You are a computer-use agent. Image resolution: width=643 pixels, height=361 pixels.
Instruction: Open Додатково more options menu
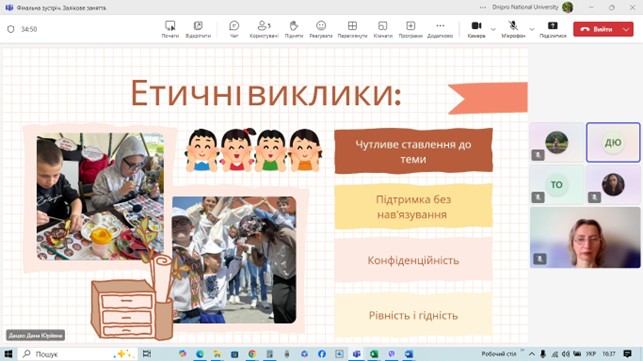(x=440, y=29)
